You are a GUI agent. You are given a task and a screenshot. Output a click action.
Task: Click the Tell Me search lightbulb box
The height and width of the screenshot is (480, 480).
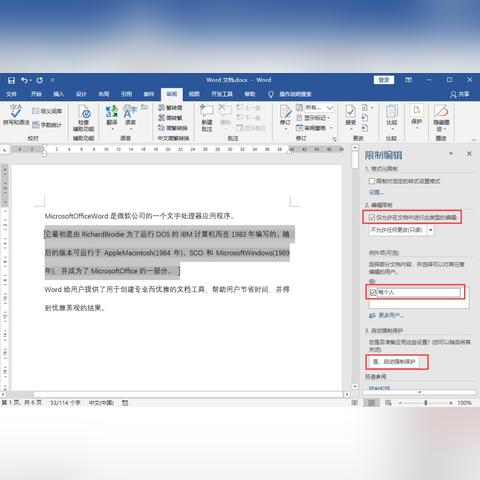[290, 94]
